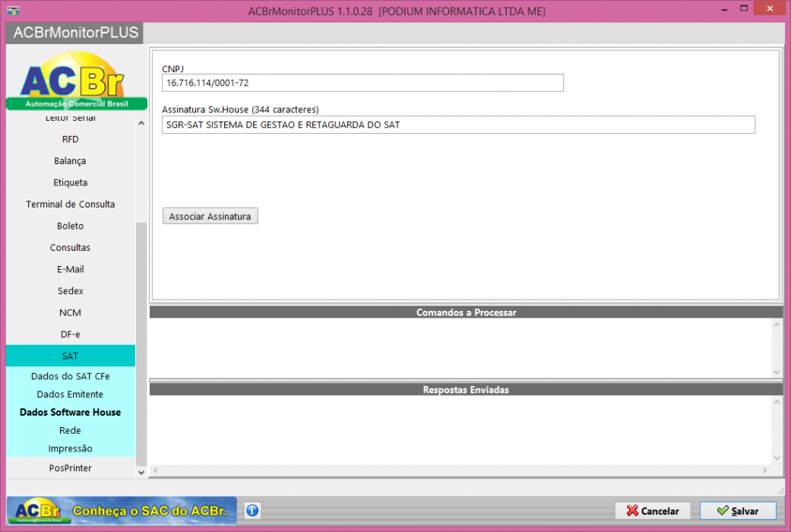Click the partially hidden Leitor Serial item
The height and width of the screenshot is (532, 791).
click(70, 119)
